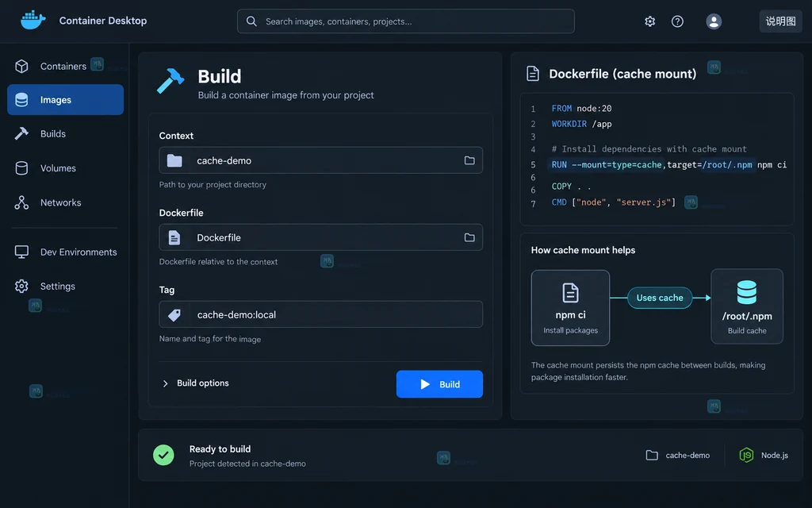Screen dimensions: 812x508
Task: Click the large Build hammer icon
Action: (170, 81)
